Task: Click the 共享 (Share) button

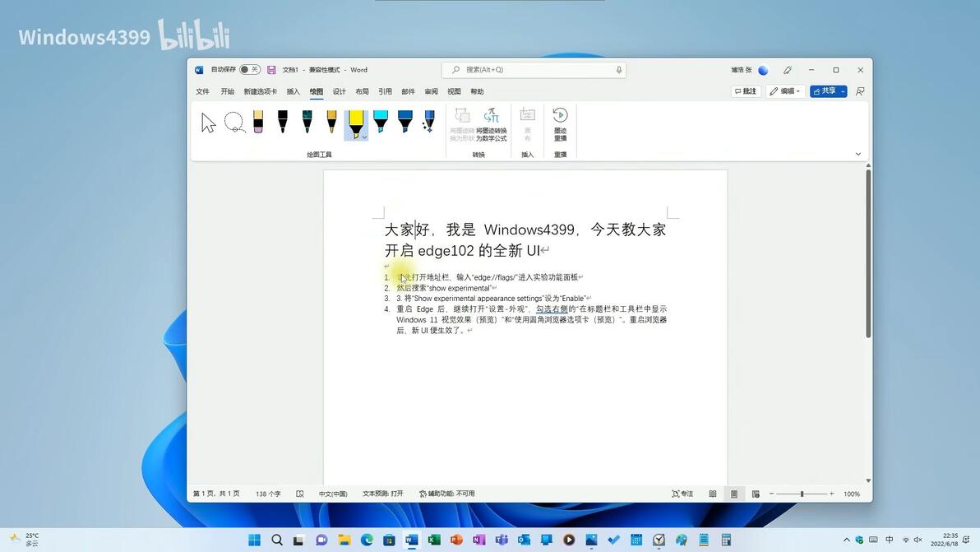Action: (825, 91)
